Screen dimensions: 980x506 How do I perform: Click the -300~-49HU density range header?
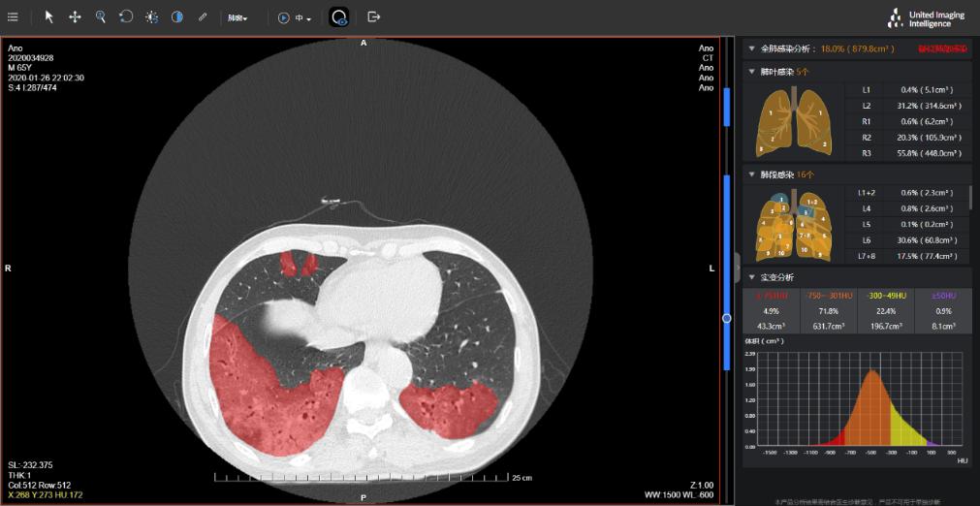[x=886, y=295]
